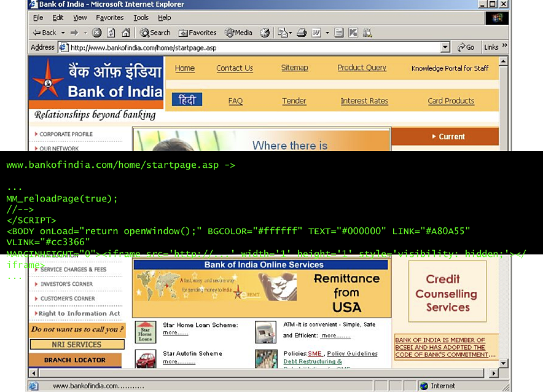Open the FAQ link

235,101
